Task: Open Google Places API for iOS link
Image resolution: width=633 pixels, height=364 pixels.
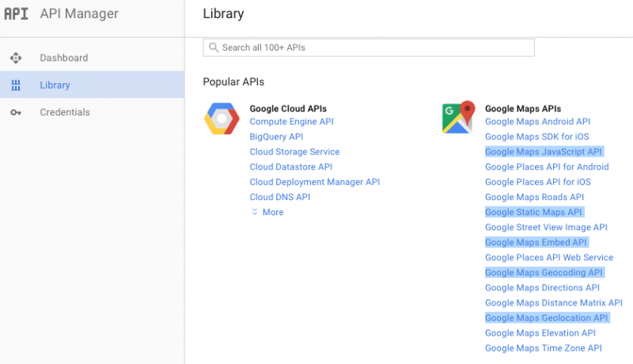Action: [538, 182]
